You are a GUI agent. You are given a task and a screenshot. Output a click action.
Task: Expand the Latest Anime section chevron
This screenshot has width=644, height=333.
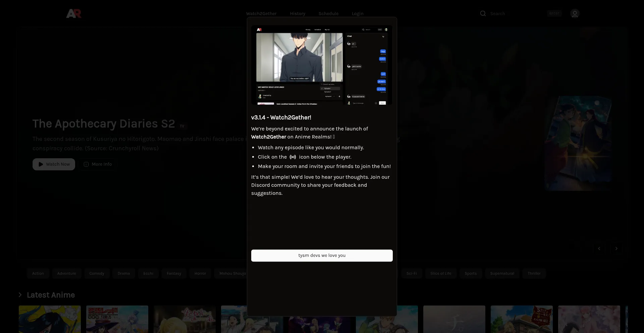[20, 295]
